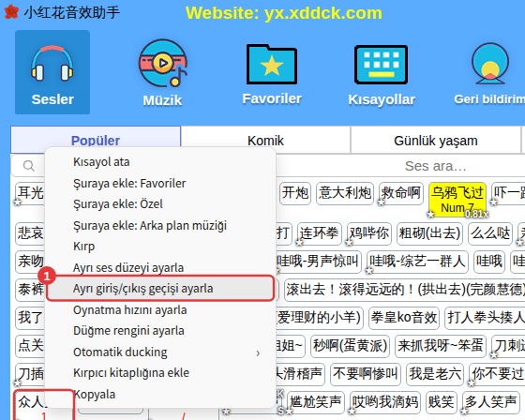Screen dimensions: 525x420
Task: Open the Favoriler star folder
Action: tap(272, 74)
